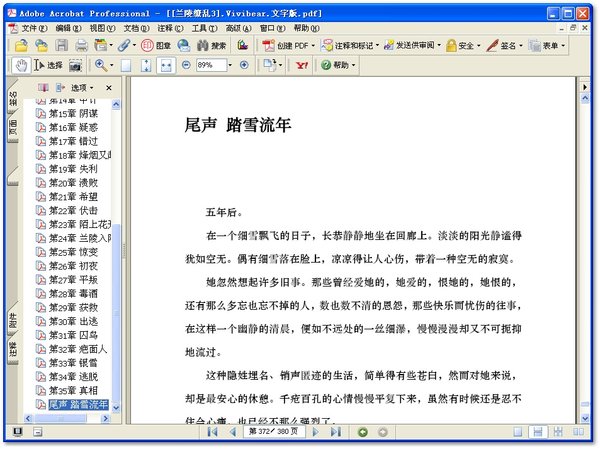This screenshot has height=449, width=600.
Task: Activate the 选择 text select tool
Action: [x=48, y=65]
